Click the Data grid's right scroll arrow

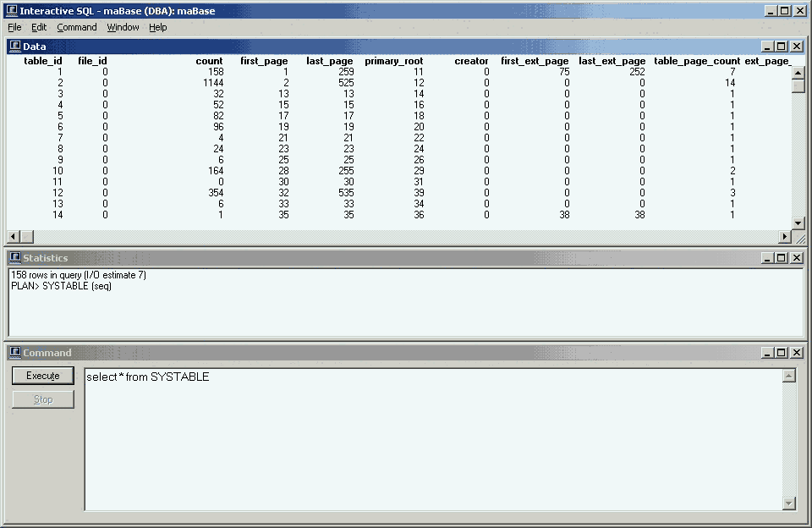click(x=784, y=236)
